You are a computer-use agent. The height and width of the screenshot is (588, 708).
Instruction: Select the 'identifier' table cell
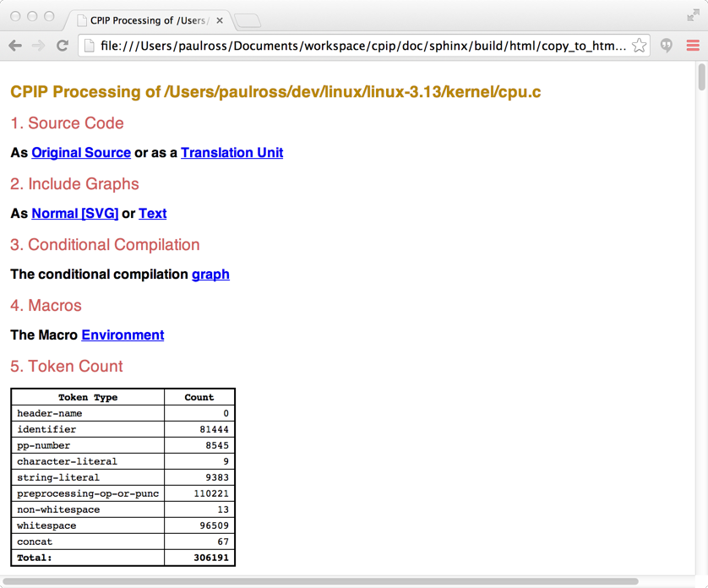[88, 429]
